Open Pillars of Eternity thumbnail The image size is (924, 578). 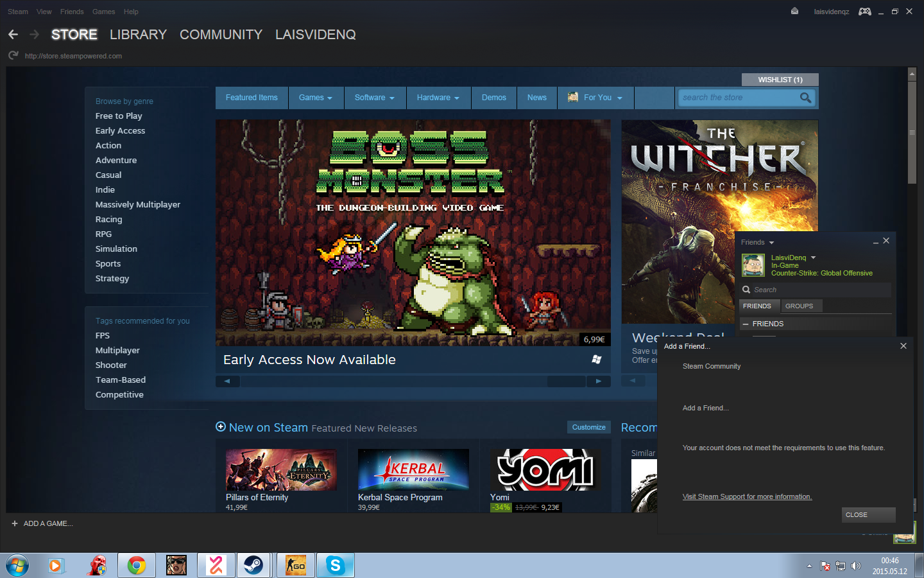pyautogui.click(x=281, y=469)
